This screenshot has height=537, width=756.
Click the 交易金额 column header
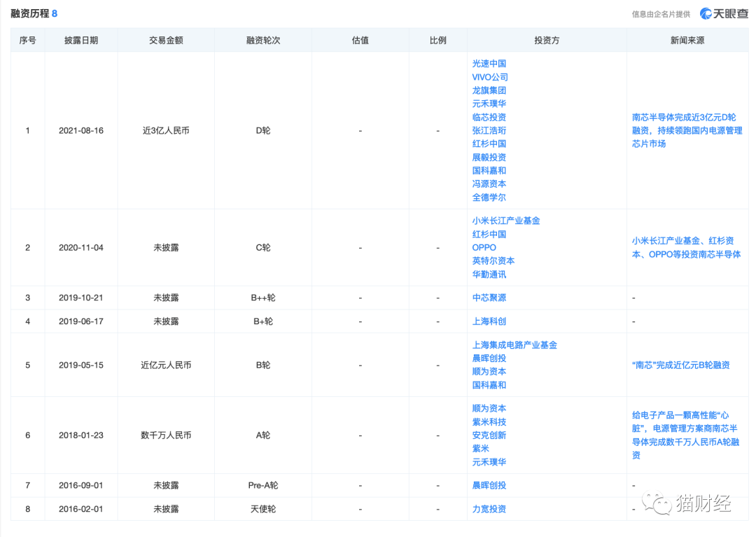click(166, 41)
